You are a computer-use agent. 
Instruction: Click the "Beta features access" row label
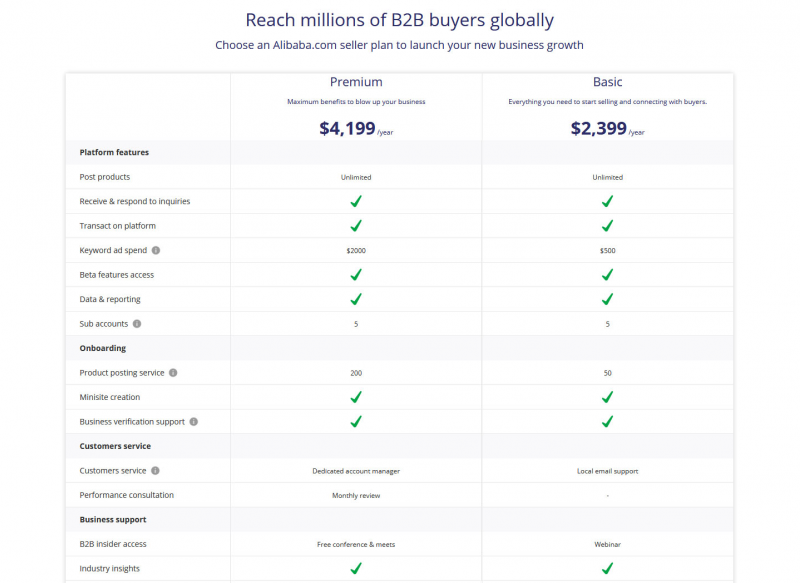[116, 275]
